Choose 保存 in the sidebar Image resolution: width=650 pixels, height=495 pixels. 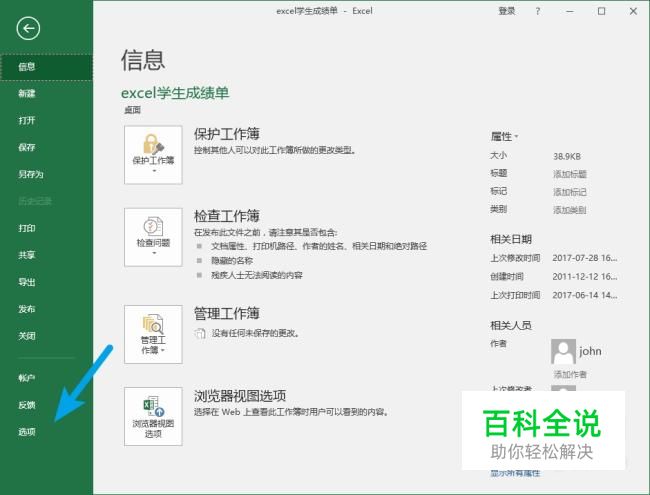coord(27,147)
